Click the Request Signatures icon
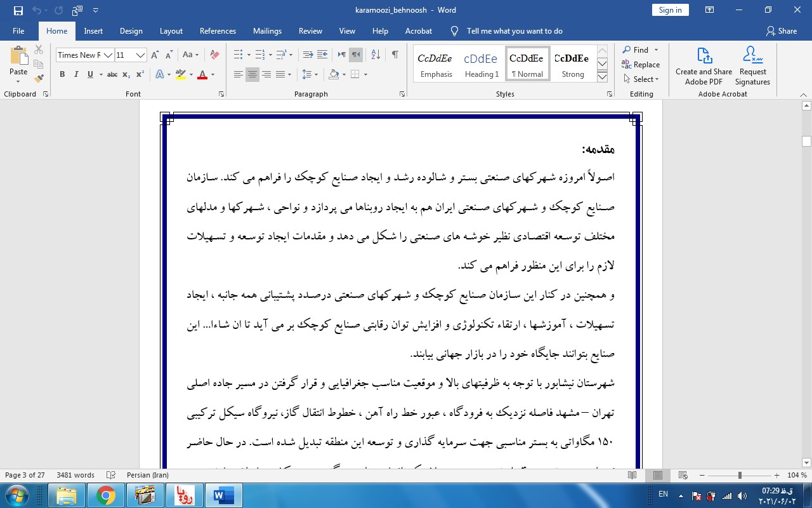 (x=752, y=65)
